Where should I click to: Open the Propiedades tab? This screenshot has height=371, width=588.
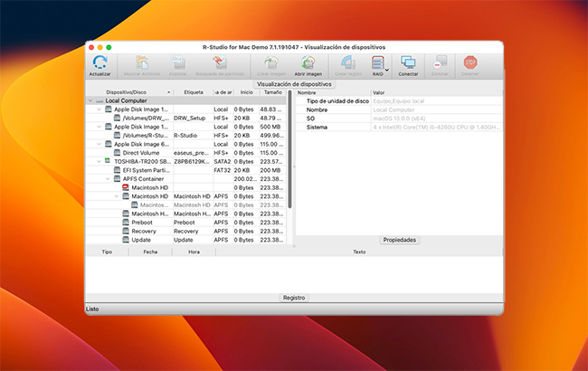(399, 240)
